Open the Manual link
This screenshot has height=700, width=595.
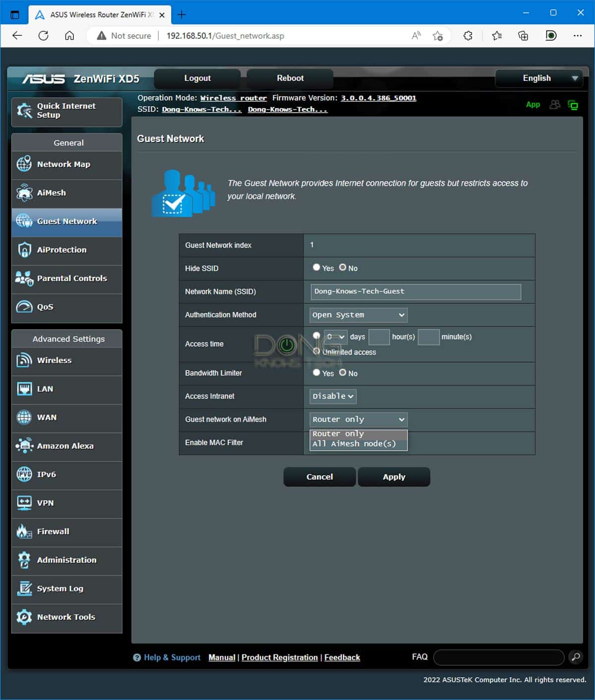(x=222, y=657)
